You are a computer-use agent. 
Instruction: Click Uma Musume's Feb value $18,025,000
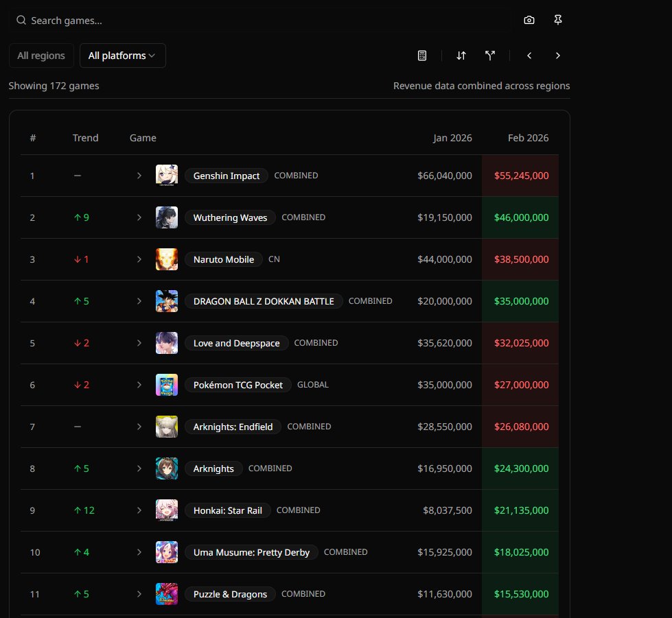pyautogui.click(x=521, y=552)
